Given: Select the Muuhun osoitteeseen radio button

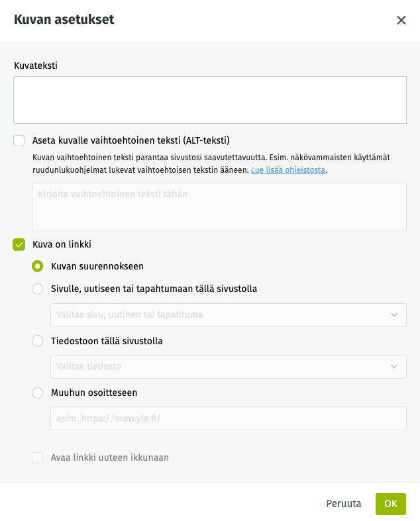Looking at the screenshot, I should 38,393.
